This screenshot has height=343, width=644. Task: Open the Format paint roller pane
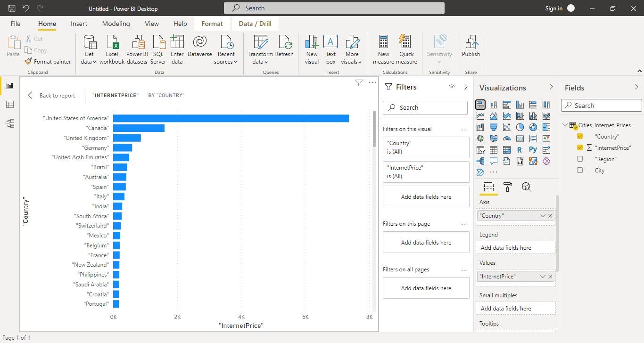[x=508, y=187]
